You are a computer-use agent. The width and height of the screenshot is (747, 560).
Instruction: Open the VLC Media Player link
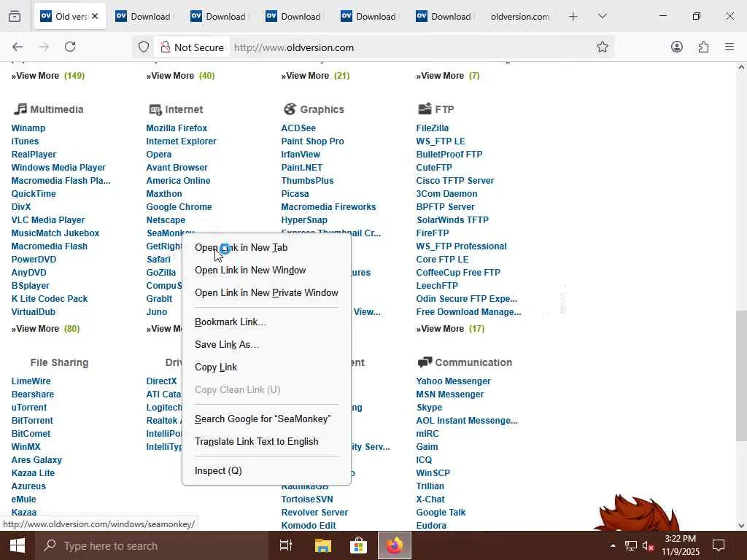(47, 220)
